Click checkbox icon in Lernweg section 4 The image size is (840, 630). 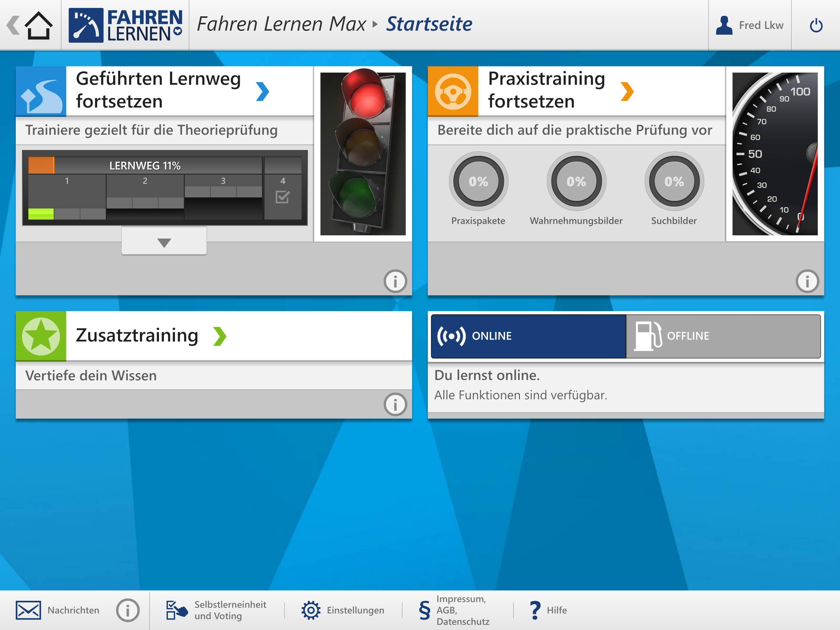click(283, 197)
